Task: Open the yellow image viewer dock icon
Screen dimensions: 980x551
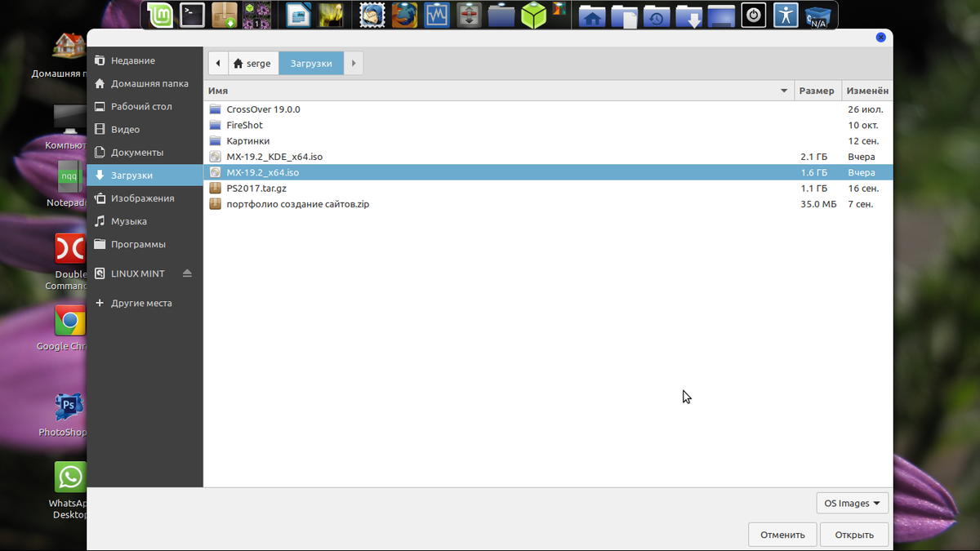Action: pos(331,15)
